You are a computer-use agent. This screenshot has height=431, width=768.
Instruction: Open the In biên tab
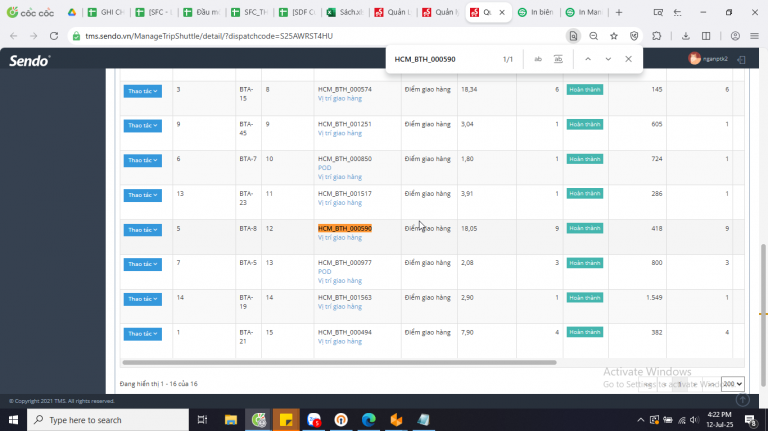coord(536,12)
